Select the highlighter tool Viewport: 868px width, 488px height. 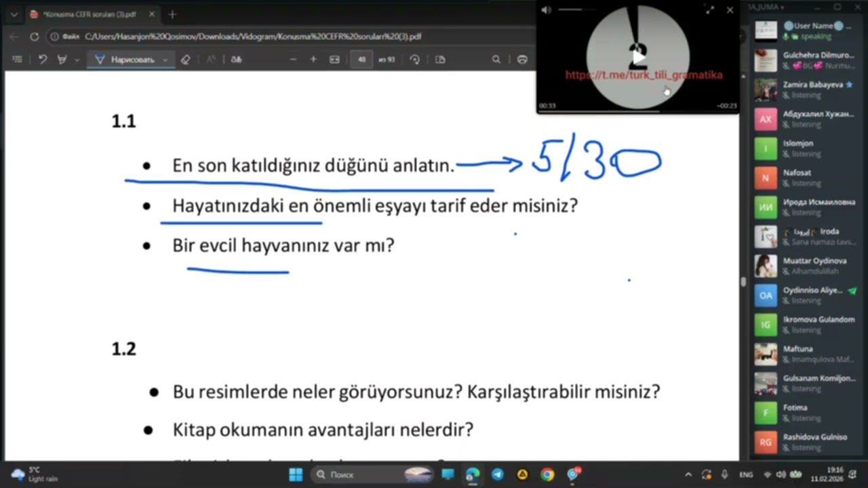point(62,60)
